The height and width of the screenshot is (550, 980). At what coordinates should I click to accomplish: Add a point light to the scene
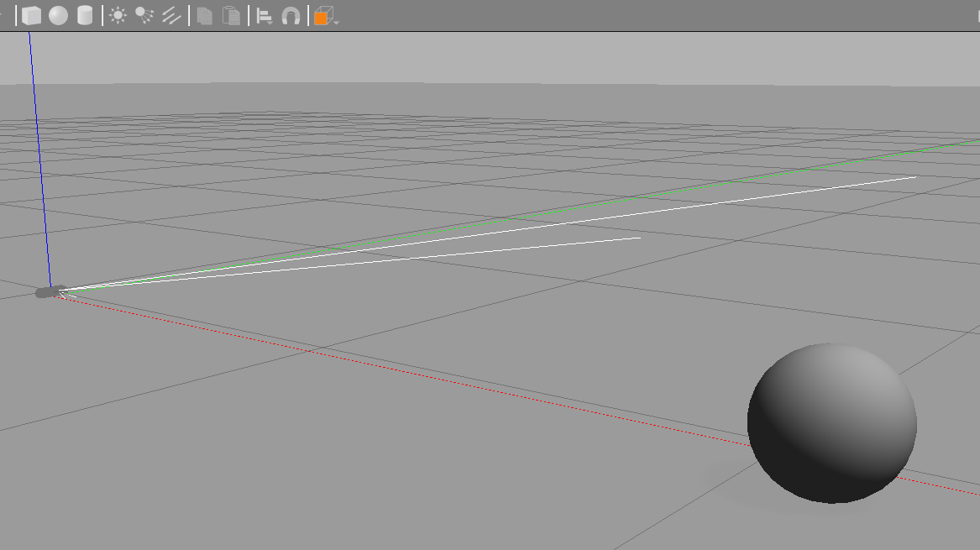coord(118,16)
